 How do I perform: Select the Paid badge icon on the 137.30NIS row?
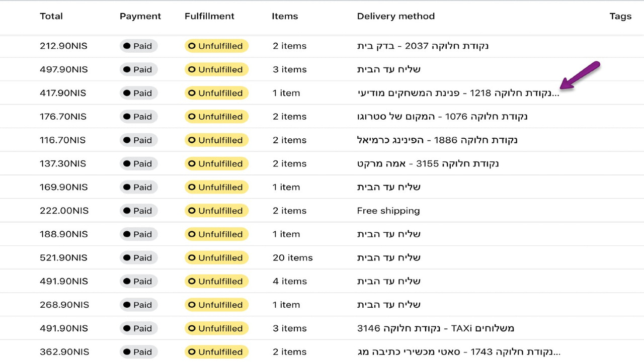click(x=127, y=163)
